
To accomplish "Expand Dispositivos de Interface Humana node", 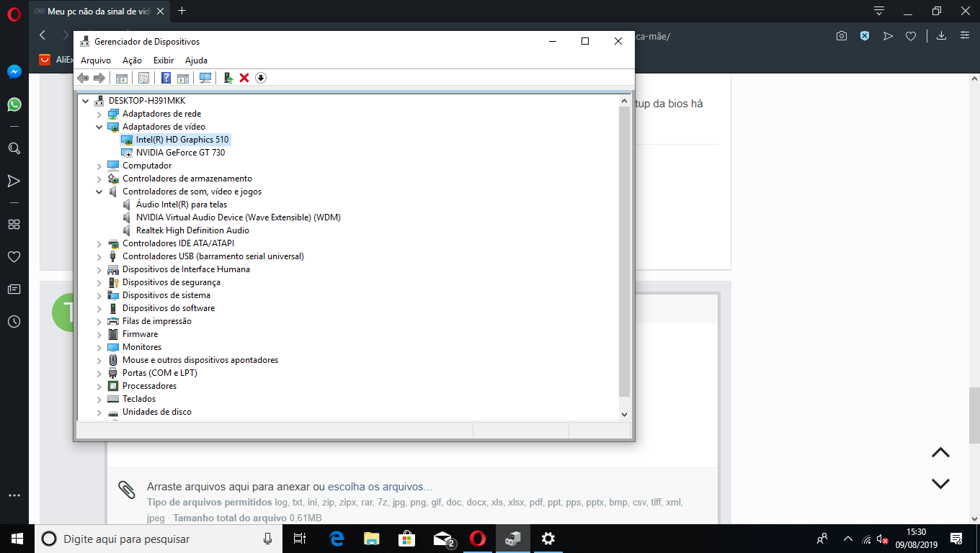I will click(99, 269).
